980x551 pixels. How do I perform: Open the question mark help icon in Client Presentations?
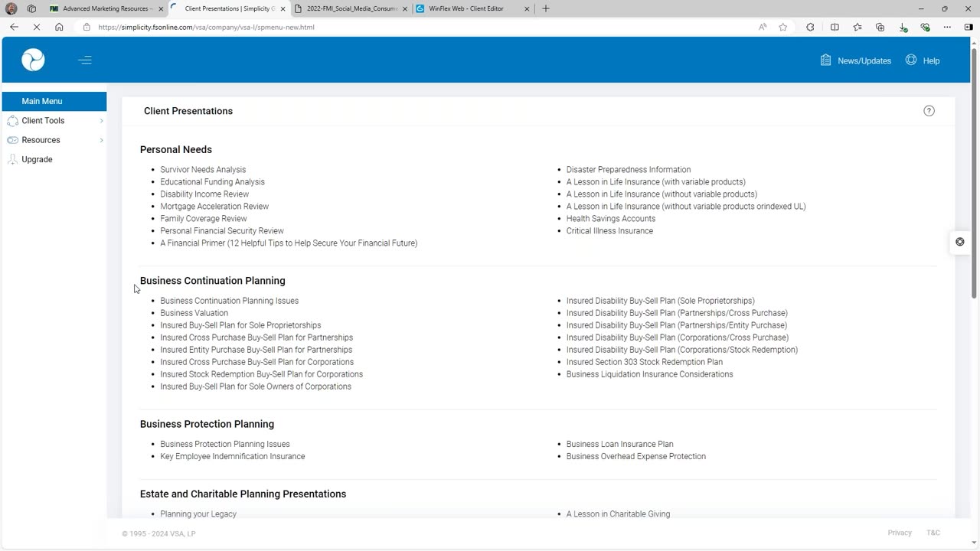point(929,111)
